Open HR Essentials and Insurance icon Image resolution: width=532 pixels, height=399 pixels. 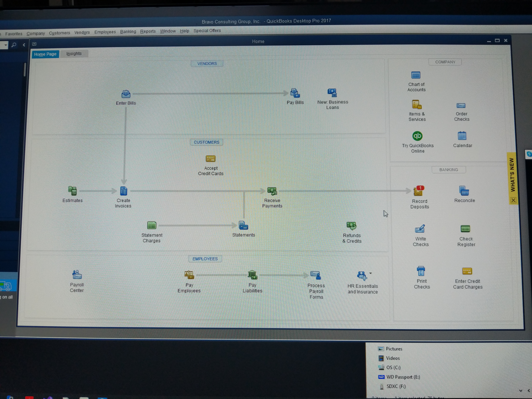[x=362, y=276]
